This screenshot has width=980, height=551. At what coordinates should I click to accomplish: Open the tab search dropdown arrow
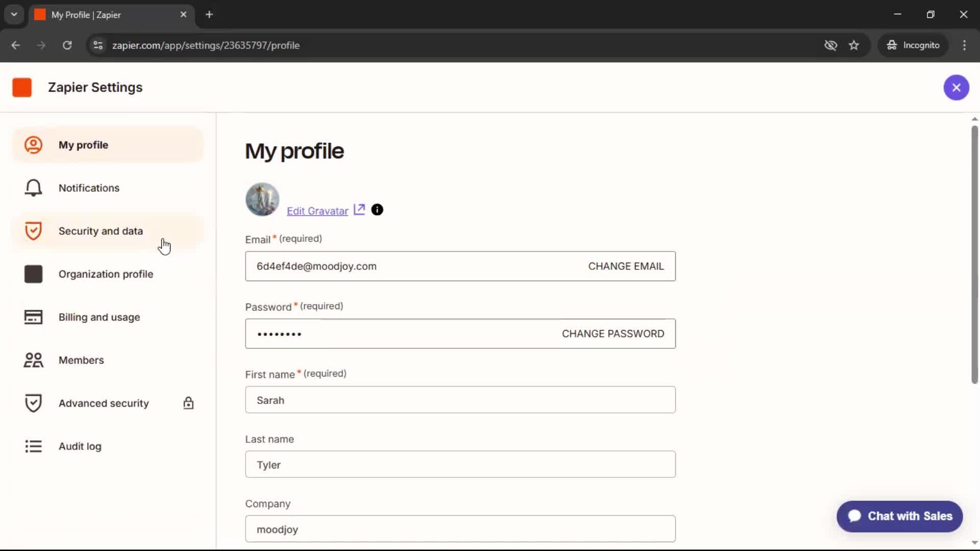(x=14, y=15)
